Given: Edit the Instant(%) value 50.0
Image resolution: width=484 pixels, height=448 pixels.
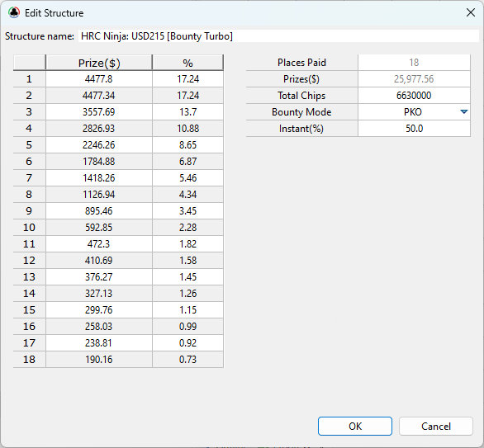Looking at the screenshot, I should (x=414, y=129).
